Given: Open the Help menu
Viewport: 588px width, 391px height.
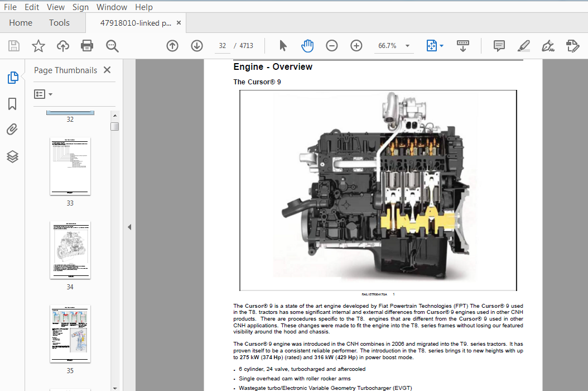Looking at the screenshot, I should (x=144, y=7).
